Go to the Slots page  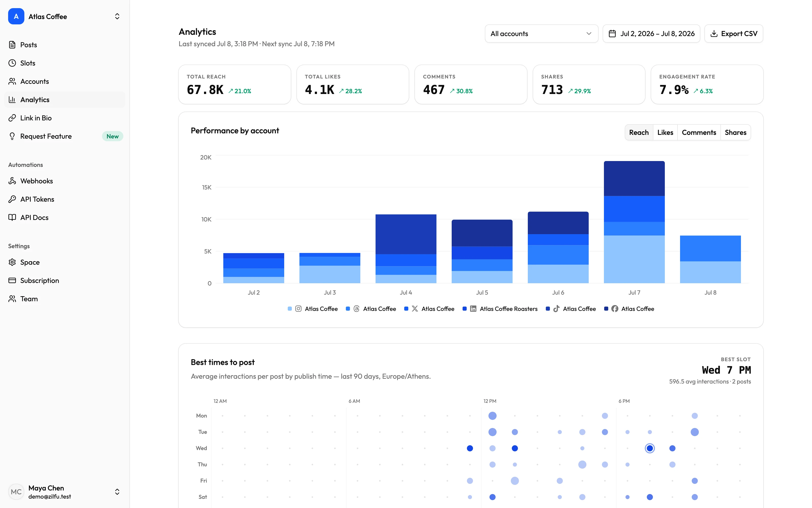(x=65, y=63)
